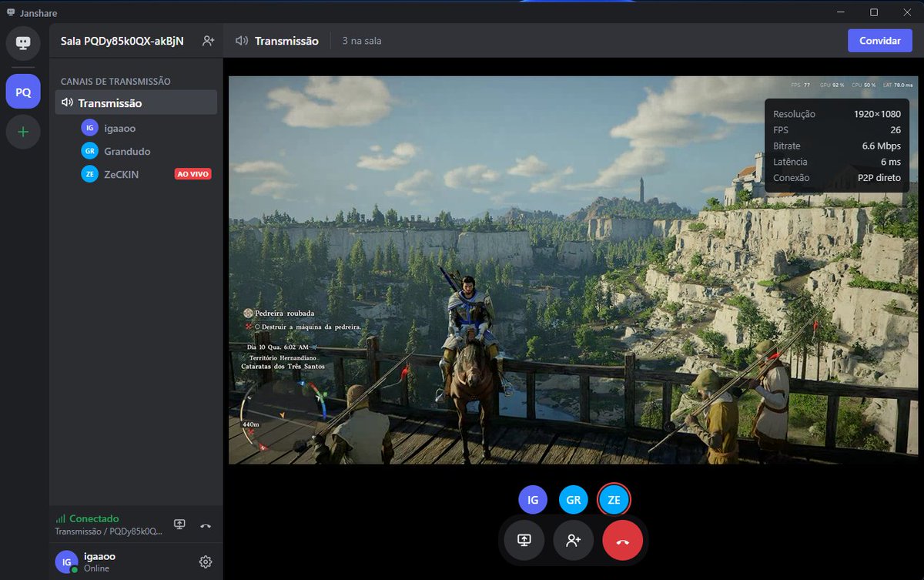Start screen sharing from the round button under the stream
The image size is (924, 580).
pos(524,540)
